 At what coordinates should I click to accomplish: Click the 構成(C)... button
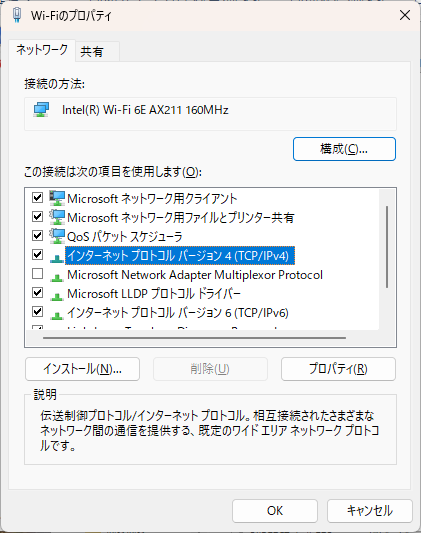click(344, 149)
